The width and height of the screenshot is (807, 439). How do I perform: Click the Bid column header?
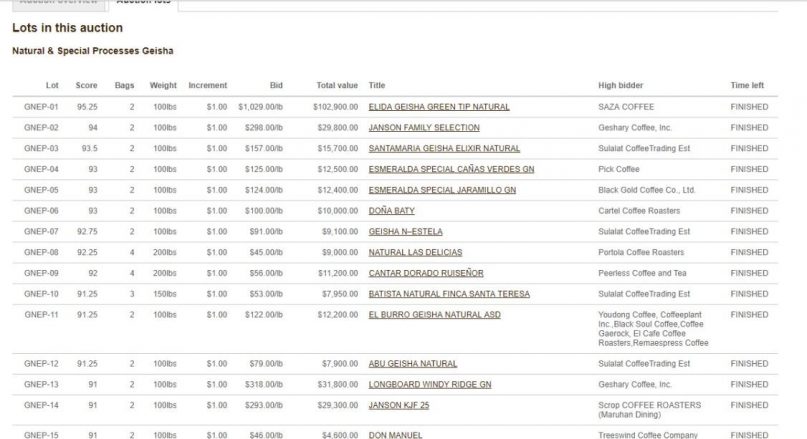pyautogui.click(x=276, y=85)
